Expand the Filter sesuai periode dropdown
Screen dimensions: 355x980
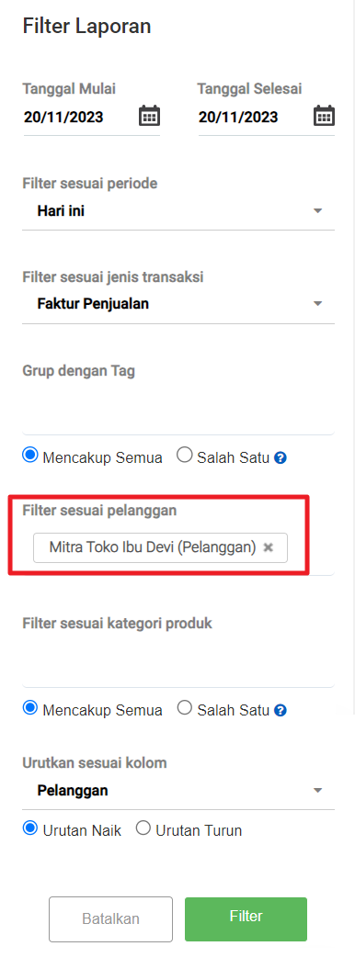(178, 211)
